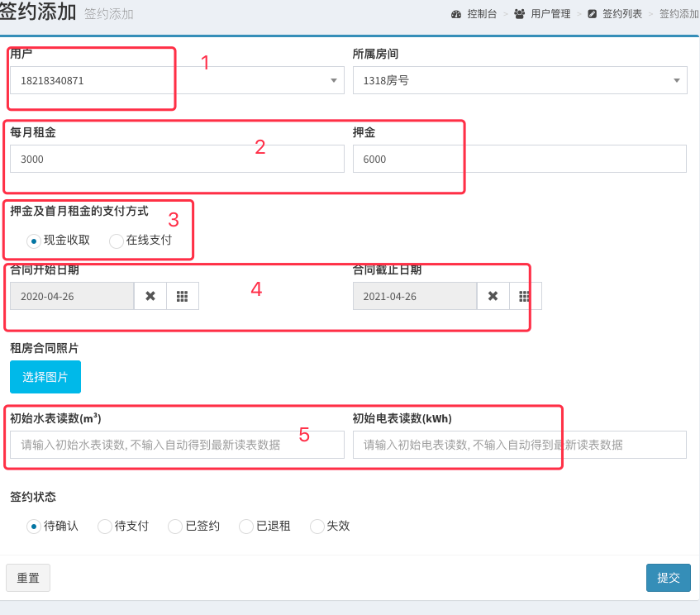Click the 选择图片 upload button
Viewport: 700px width, 615px height.
(45, 377)
